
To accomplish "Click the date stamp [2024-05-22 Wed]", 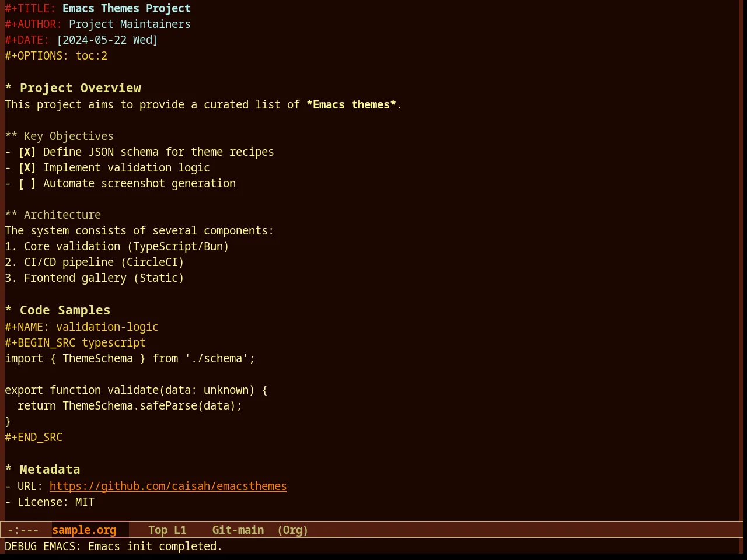I will [107, 40].
